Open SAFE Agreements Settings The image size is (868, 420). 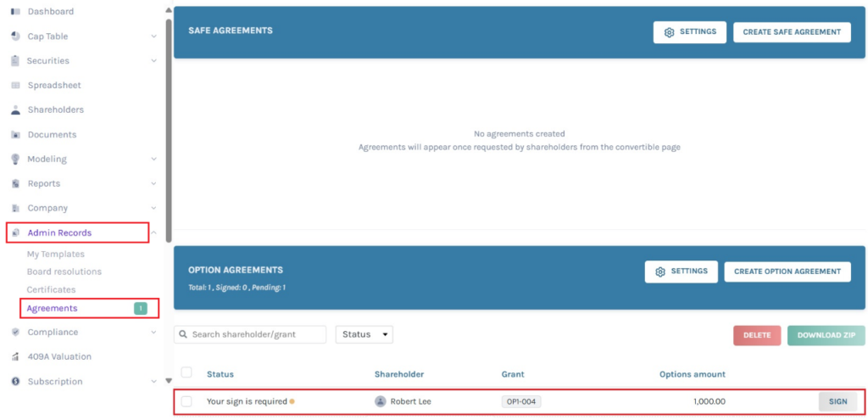(690, 32)
